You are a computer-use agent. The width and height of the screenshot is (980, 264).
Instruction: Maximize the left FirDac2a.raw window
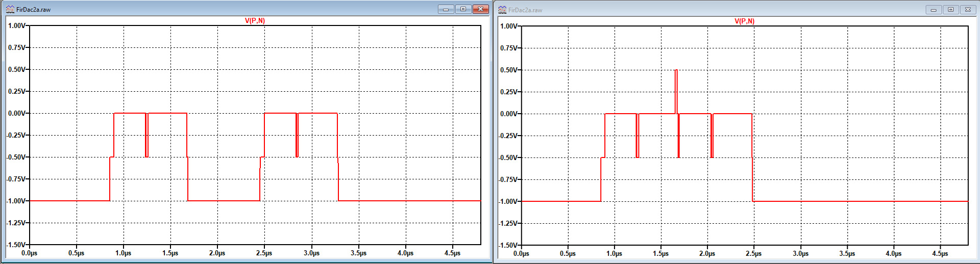[x=463, y=9]
